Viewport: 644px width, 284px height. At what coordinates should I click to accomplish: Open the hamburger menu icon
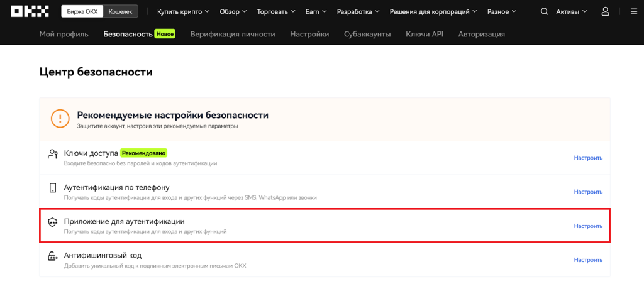(x=633, y=11)
